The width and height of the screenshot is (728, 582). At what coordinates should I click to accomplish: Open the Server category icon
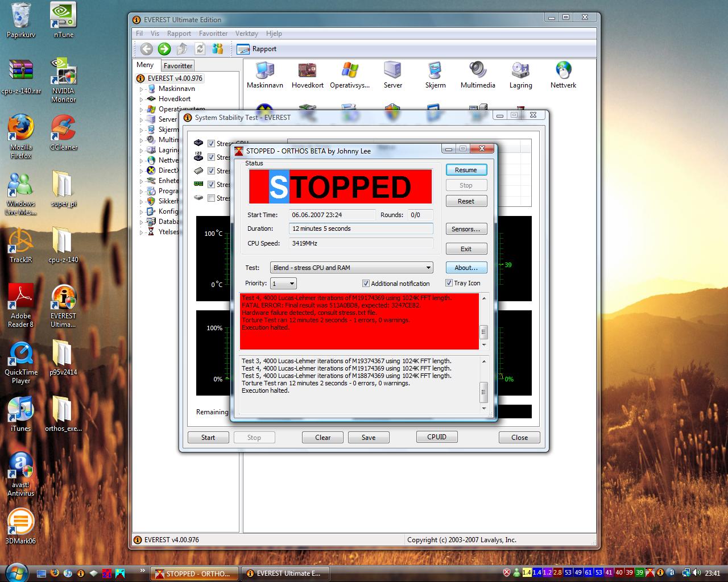(392, 75)
